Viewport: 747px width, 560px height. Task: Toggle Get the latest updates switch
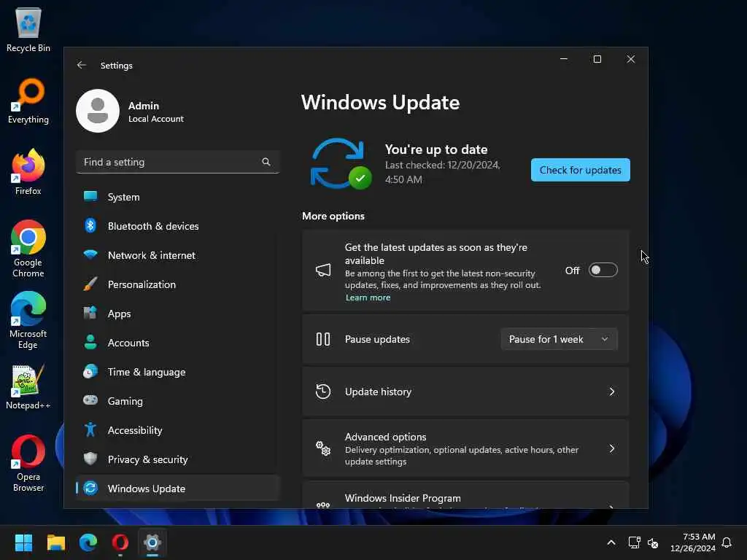pyautogui.click(x=603, y=270)
